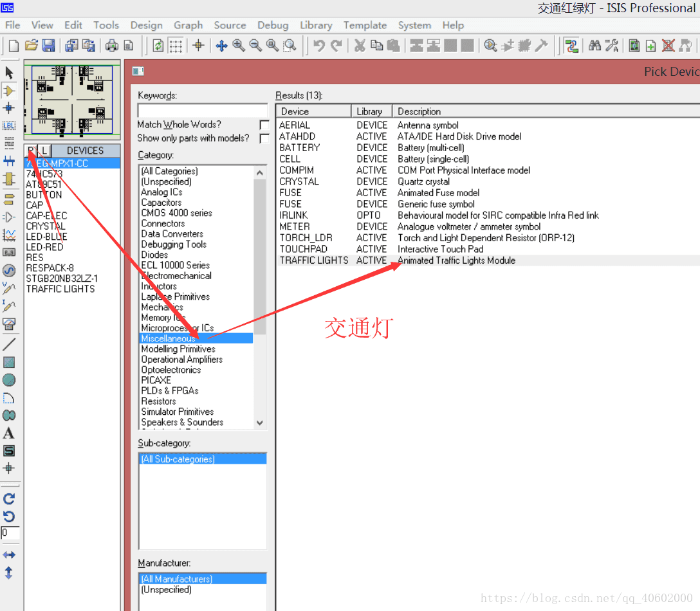Screen dimensions: 700x611
Task: Select Miscellaneous in the category list
Action: point(196,338)
